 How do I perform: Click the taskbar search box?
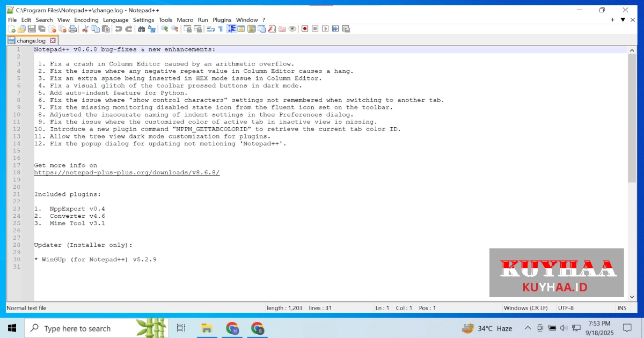(x=97, y=328)
